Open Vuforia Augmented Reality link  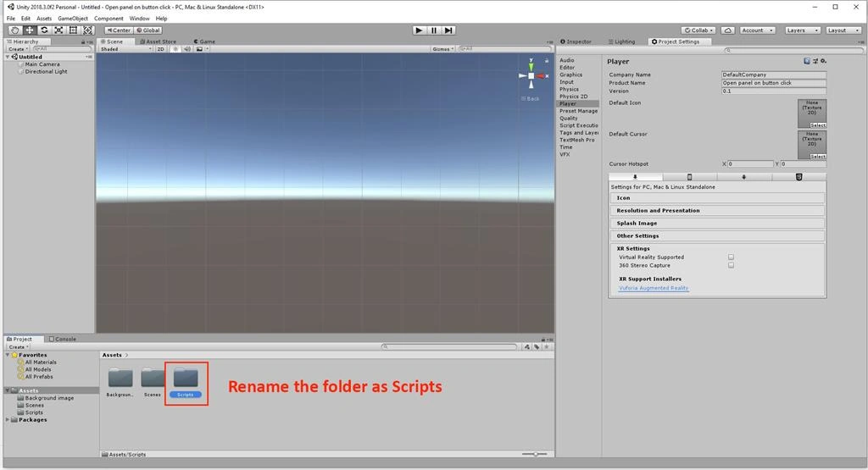point(654,288)
